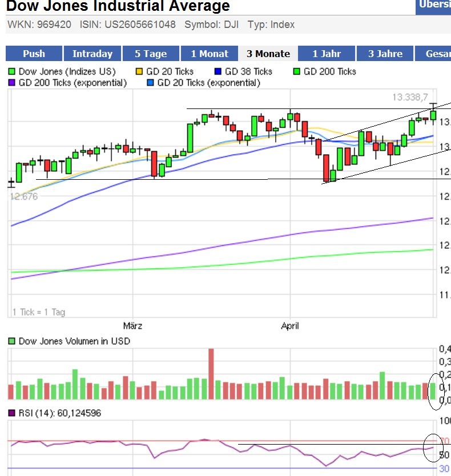Select the 1 Monat time range tab
The width and height of the screenshot is (451, 476).
coord(210,54)
